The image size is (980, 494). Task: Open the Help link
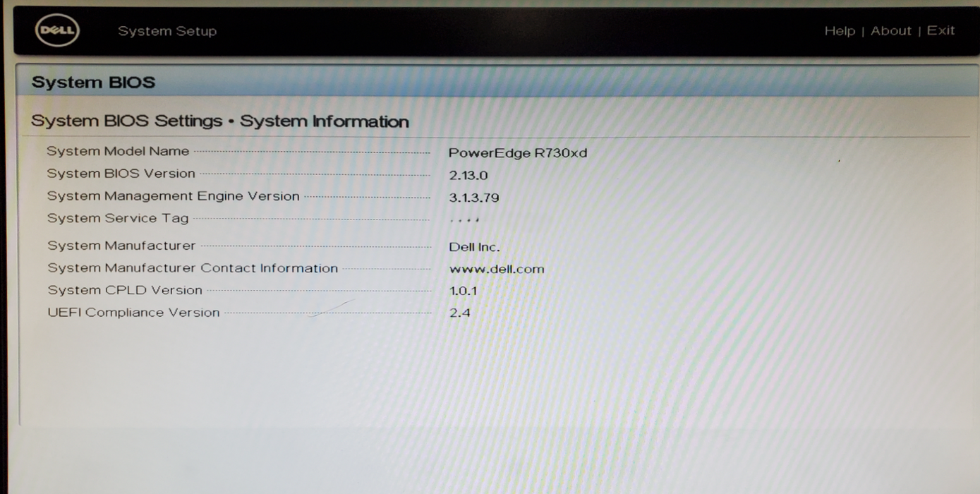click(840, 31)
